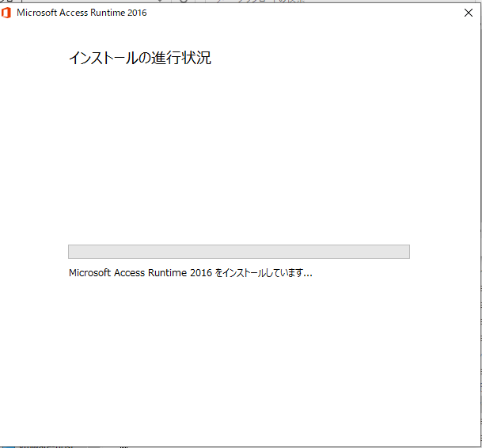This screenshot has height=448, width=482.
Task: Click the Office logo in the title bar
Action: pos(6,13)
